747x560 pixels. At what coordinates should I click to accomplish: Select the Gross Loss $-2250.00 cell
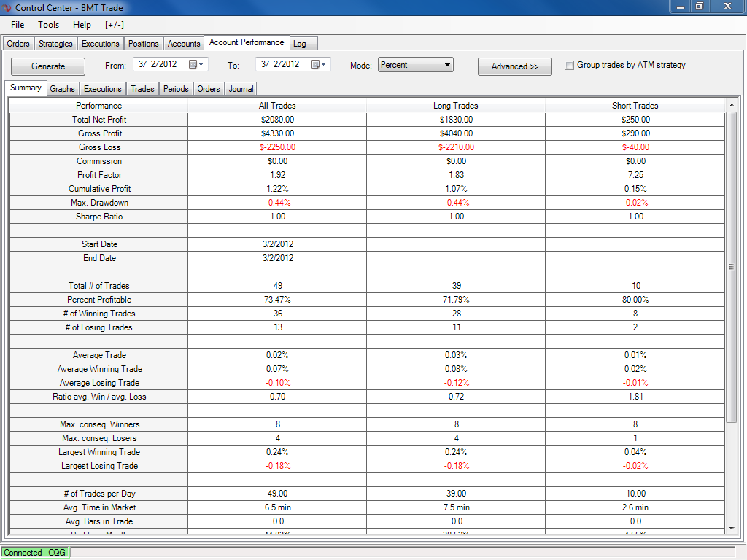[277, 147]
